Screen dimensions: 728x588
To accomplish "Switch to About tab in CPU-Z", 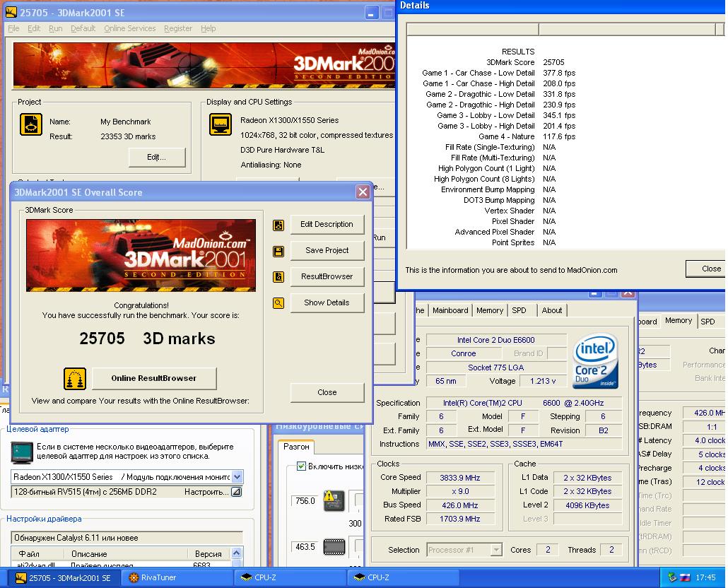I will tap(551, 310).
